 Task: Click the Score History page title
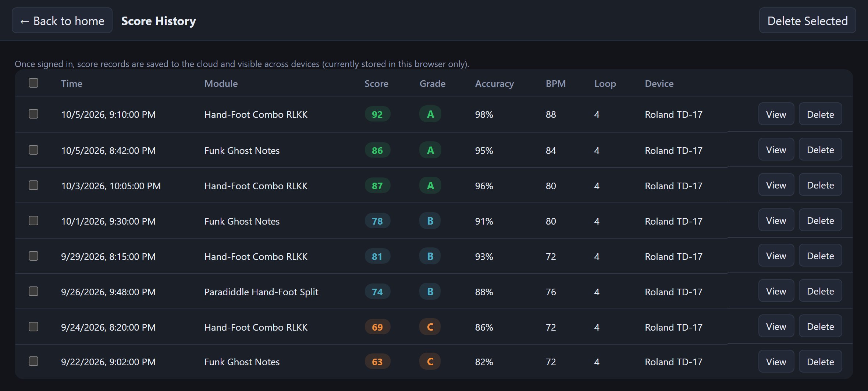point(159,21)
